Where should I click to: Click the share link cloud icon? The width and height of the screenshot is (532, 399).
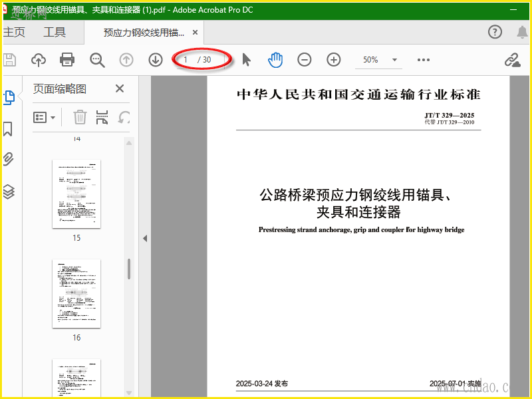[512, 60]
